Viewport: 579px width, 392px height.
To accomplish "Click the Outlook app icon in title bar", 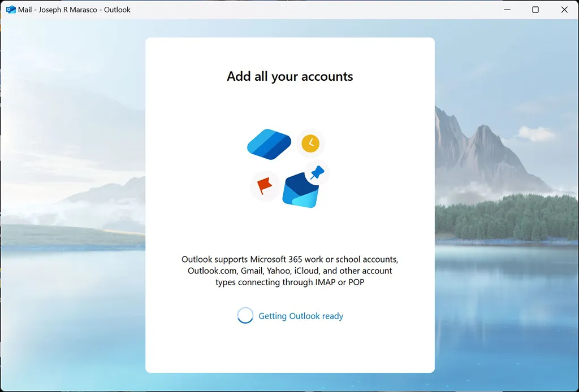I will pyautogui.click(x=11, y=10).
